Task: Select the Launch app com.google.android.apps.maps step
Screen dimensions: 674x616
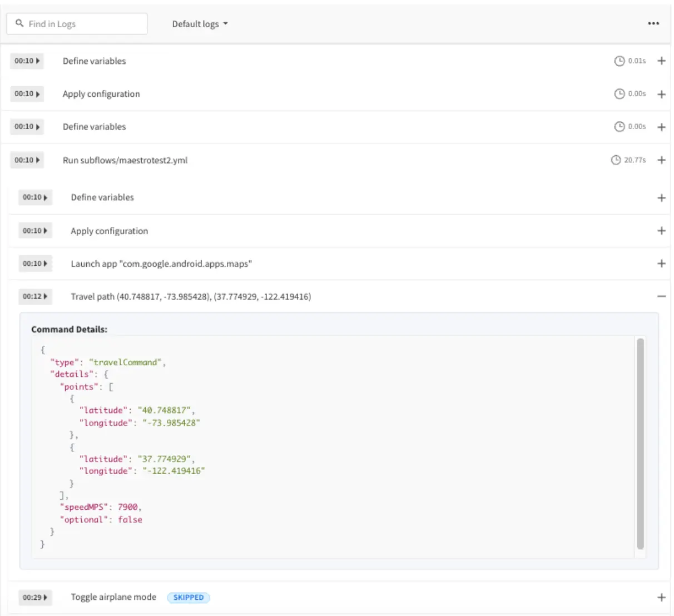Action: click(x=161, y=264)
